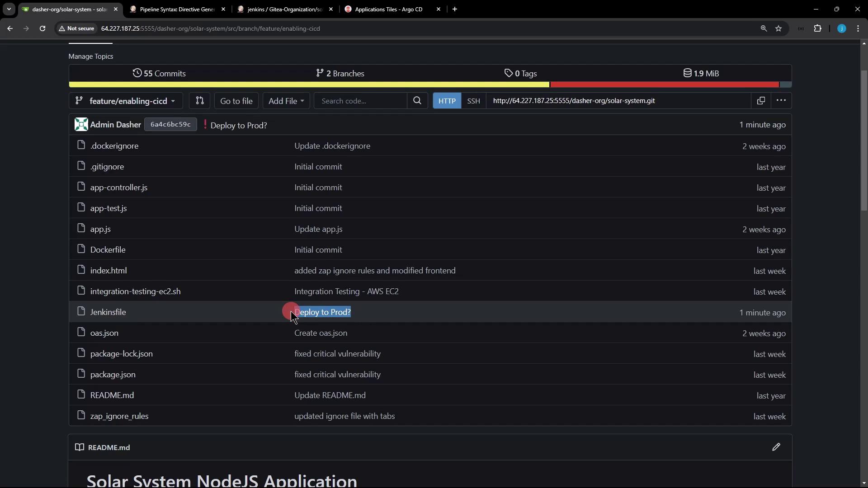Click the compare branches icon button
This screenshot has height=488, width=868.
(x=199, y=101)
